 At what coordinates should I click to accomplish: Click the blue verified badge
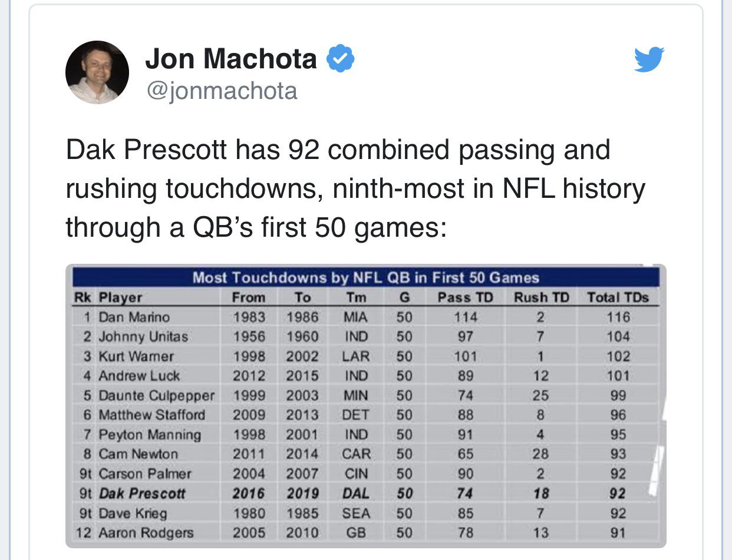pos(340,59)
